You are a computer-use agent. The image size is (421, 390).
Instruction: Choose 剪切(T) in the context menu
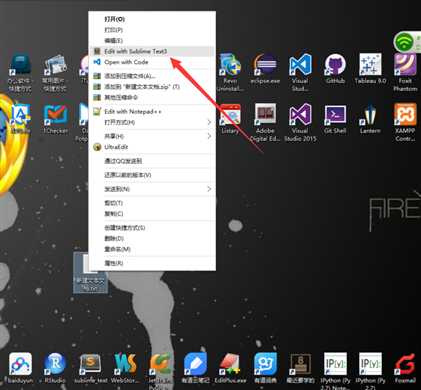click(152, 203)
